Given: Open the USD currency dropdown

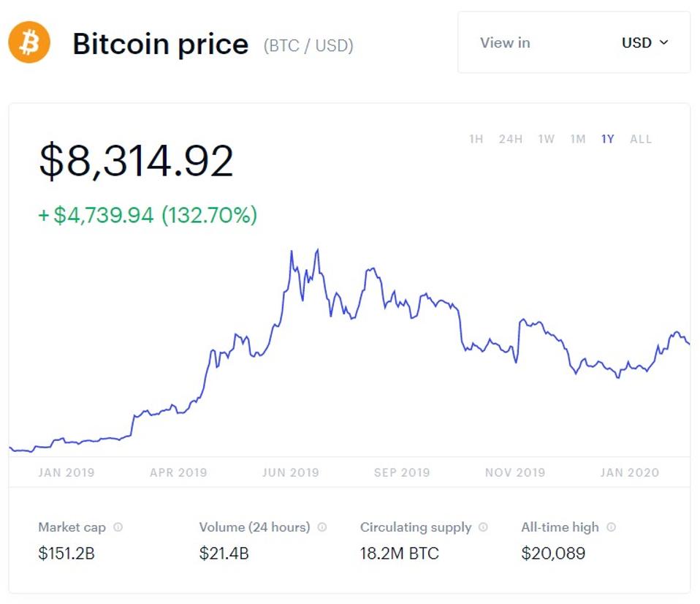Looking at the screenshot, I should click(x=644, y=42).
